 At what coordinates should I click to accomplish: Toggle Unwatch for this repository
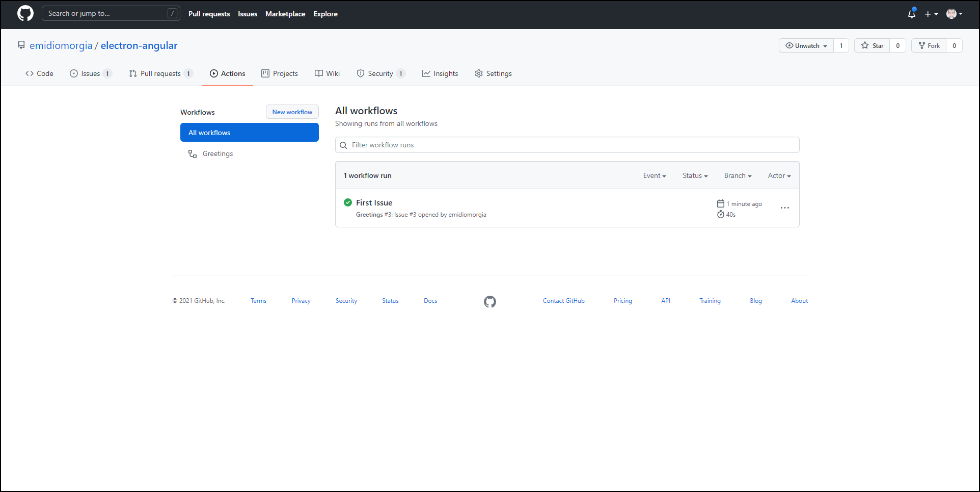(x=806, y=46)
